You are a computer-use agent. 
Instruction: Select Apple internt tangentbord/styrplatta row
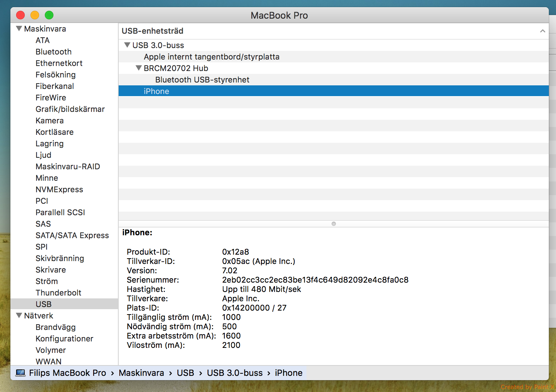pos(333,57)
